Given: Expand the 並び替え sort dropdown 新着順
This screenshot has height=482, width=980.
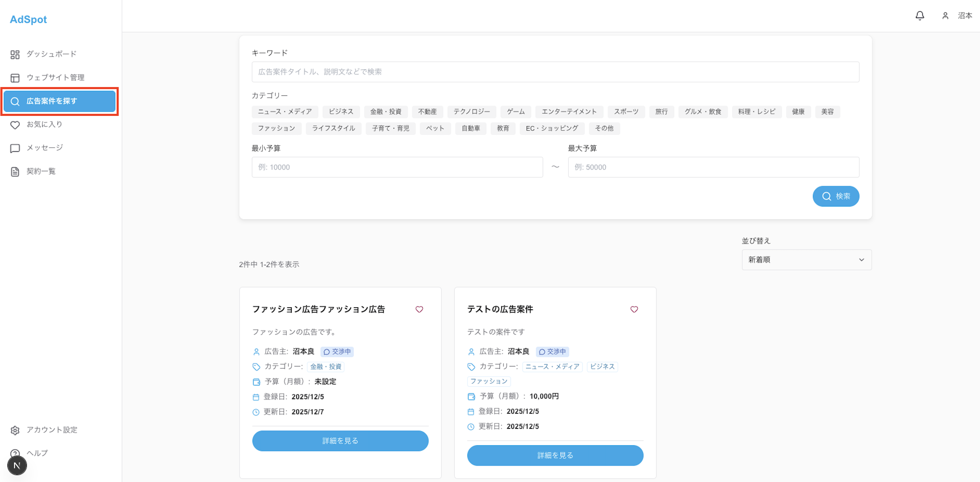Looking at the screenshot, I should pos(806,260).
